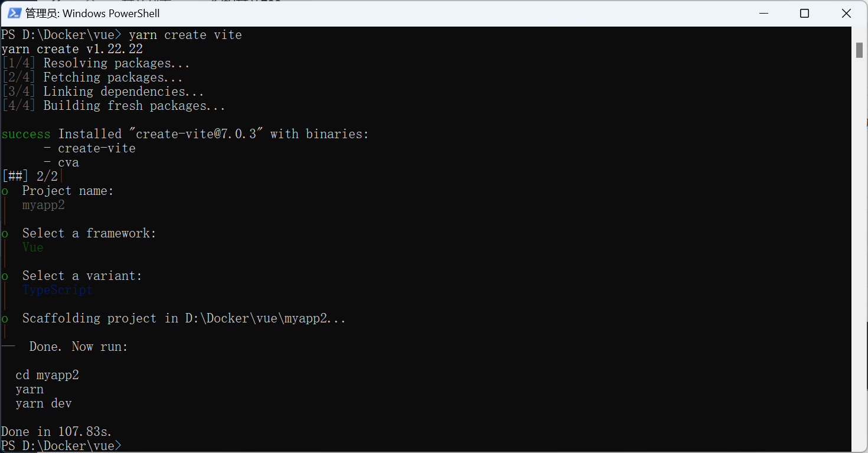This screenshot has width=868, height=453.
Task: Click the 'cd myapp2' instruction line
Action: coord(47,375)
